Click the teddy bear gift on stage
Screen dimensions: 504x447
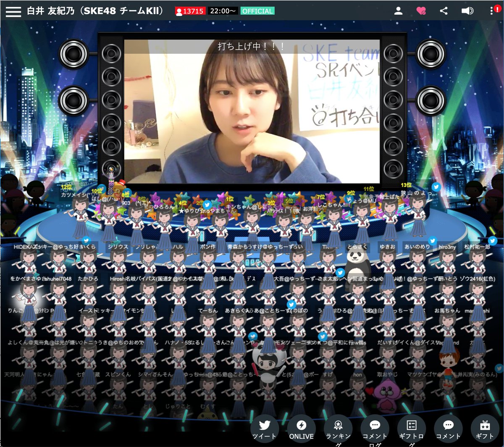tap(121, 190)
